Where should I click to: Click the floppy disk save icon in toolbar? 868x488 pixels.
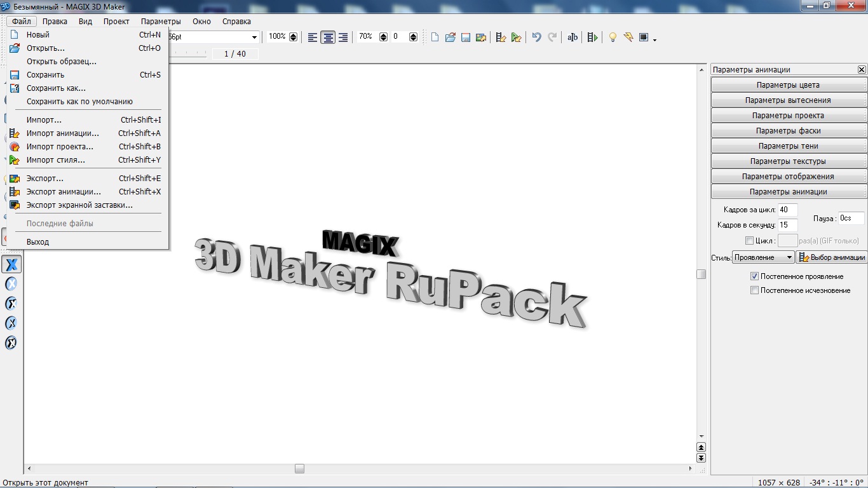pos(465,37)
